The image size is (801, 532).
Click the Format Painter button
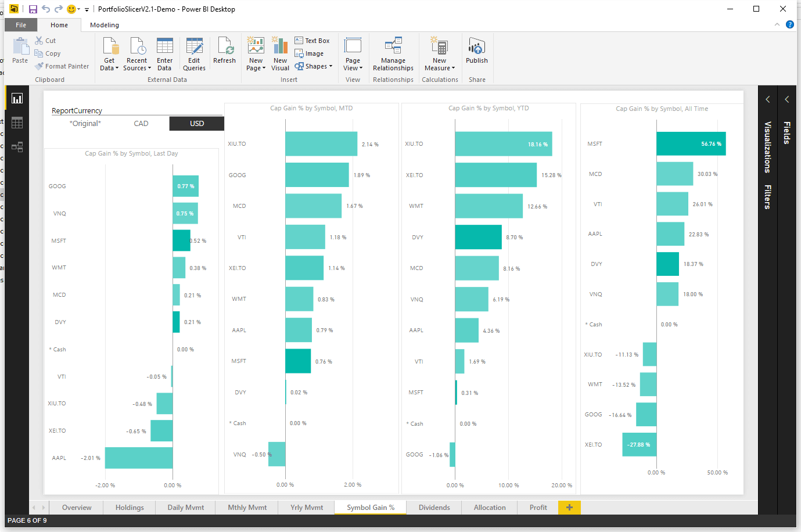click(x=63, y=66)
